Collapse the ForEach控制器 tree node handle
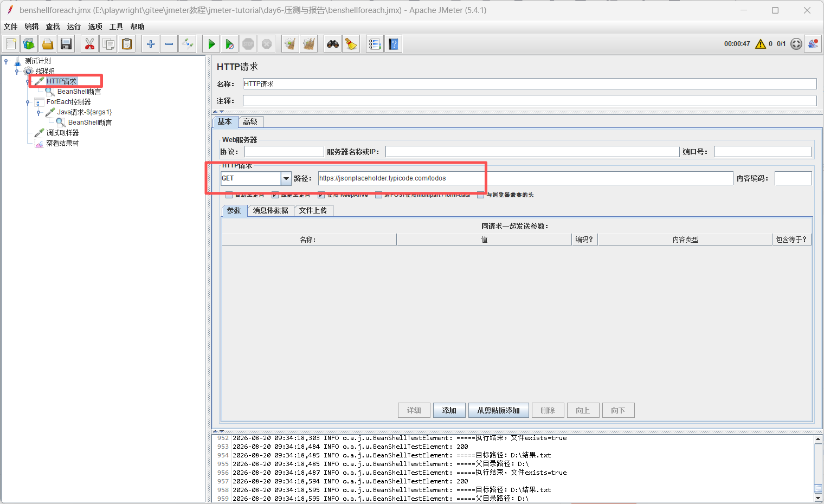 point(28,102)
